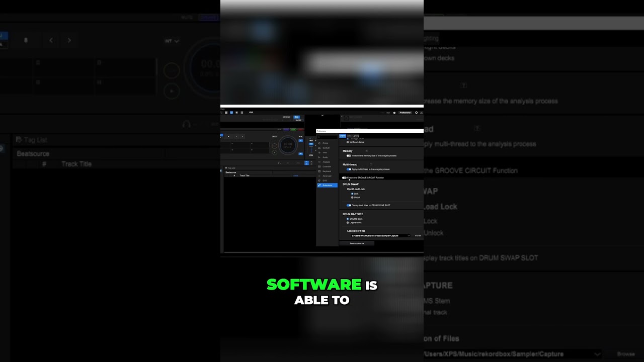Click the Tag List panel header
Image resolution: width=644 pixels, height=362 pixels.
[x=230, y=168]
